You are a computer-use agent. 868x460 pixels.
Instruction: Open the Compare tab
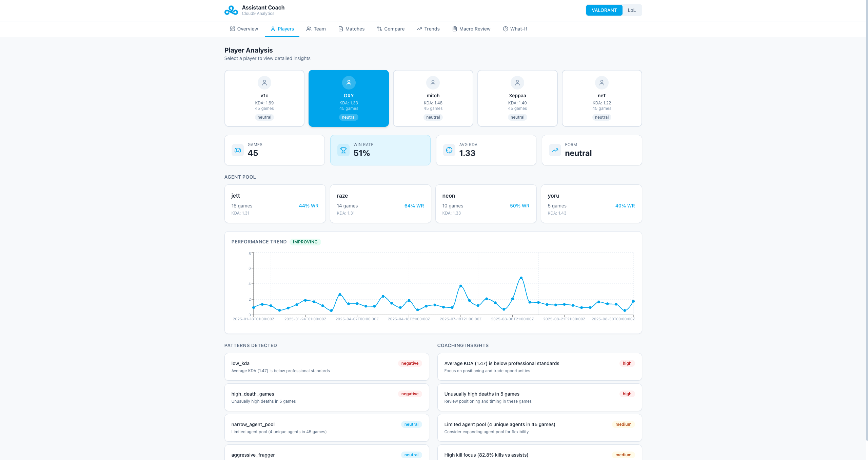click(391, 29)
